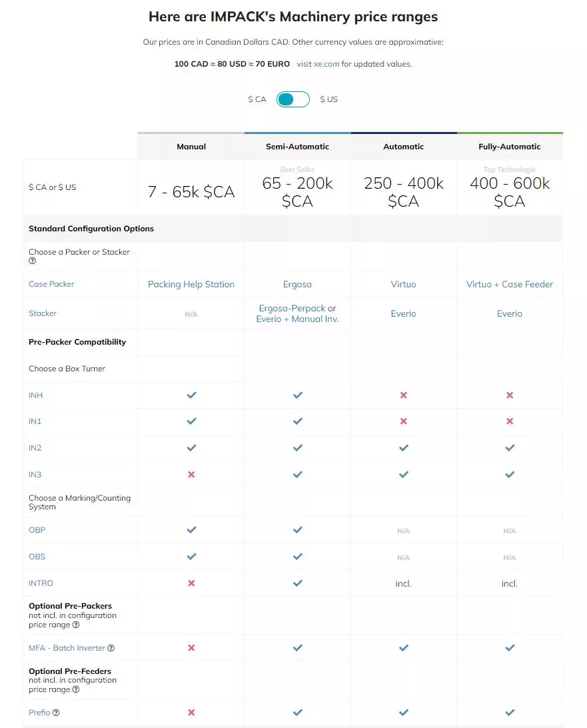The image size is (587, 728).
Task: Click the INH red cross under Automatic
Action: pyautogui.click(x=403, y=395)
